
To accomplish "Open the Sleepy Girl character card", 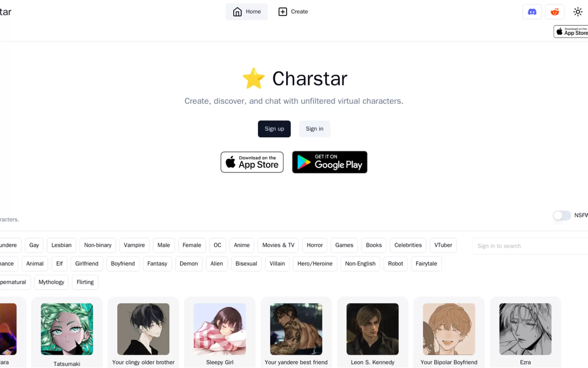I will click(219, 332).
